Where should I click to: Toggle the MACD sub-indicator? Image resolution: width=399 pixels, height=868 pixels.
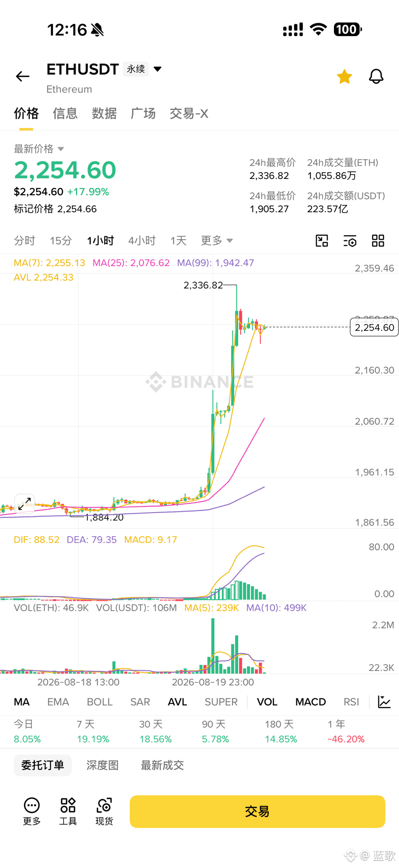(x=311, y=702)
